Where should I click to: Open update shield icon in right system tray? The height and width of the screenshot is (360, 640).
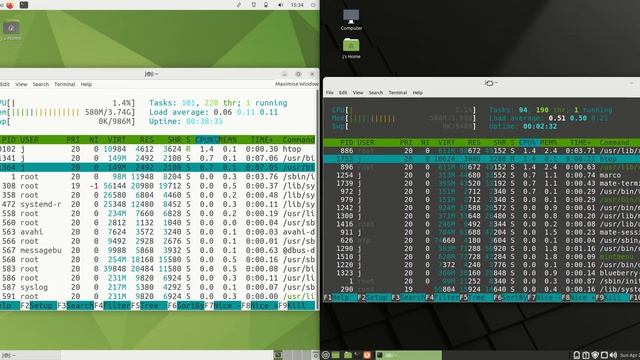(x=595, y=355)
